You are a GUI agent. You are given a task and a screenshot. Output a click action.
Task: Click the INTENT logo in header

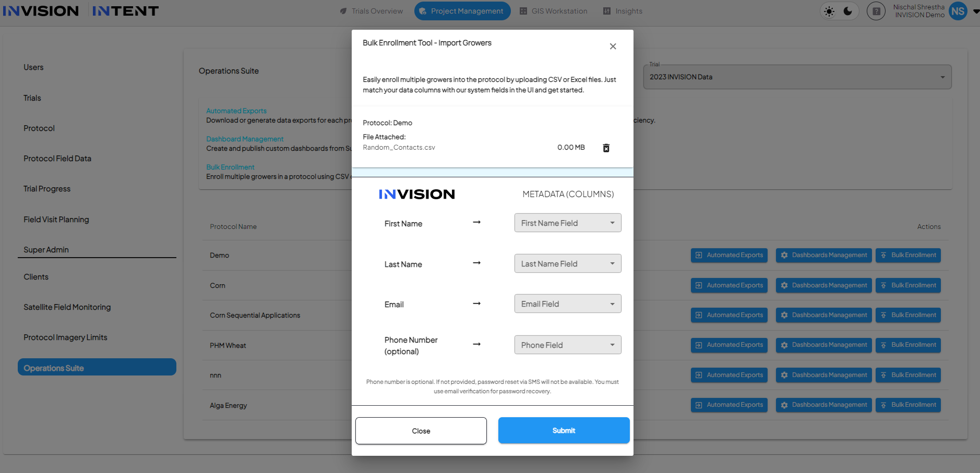point(125,11)
